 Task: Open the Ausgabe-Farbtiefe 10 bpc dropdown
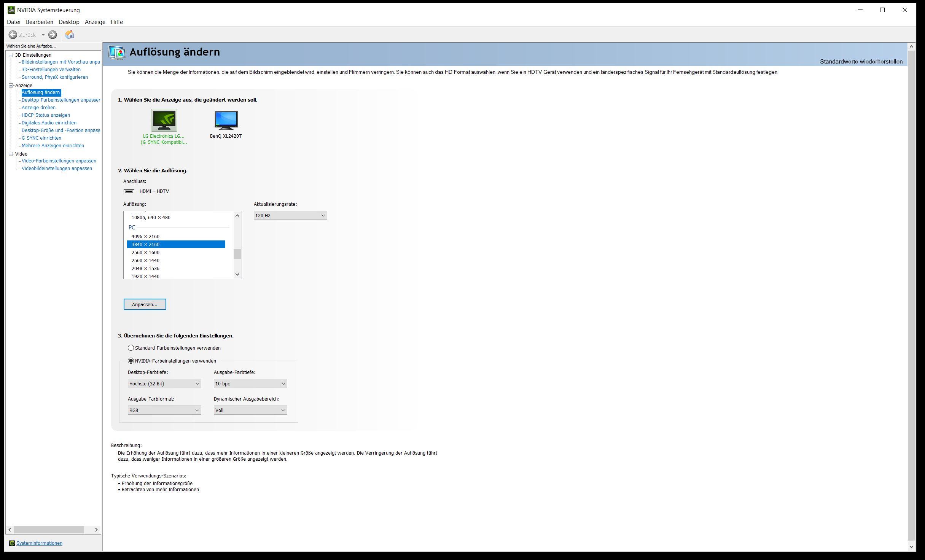[x=250, y=383]
